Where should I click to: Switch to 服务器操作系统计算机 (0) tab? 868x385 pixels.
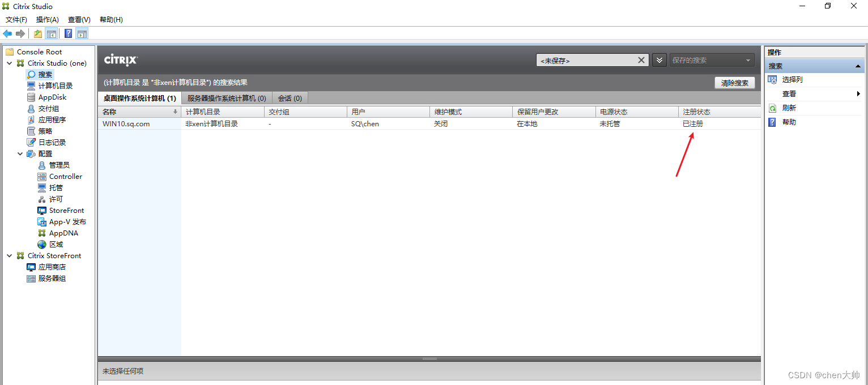227,98
